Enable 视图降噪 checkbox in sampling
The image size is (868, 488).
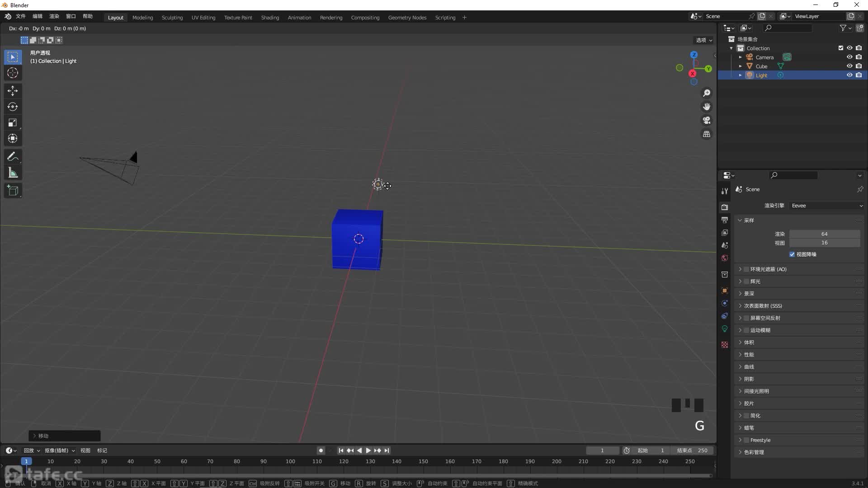pos(793,254)
